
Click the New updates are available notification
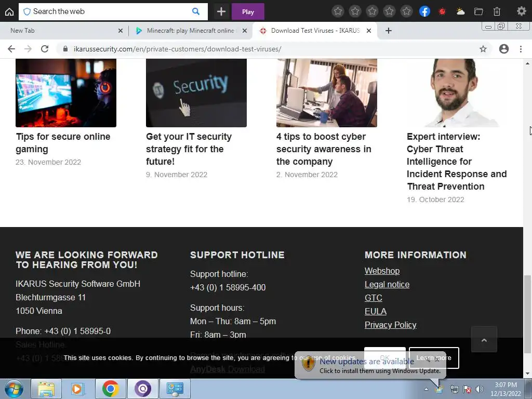(x=370, y=365)
